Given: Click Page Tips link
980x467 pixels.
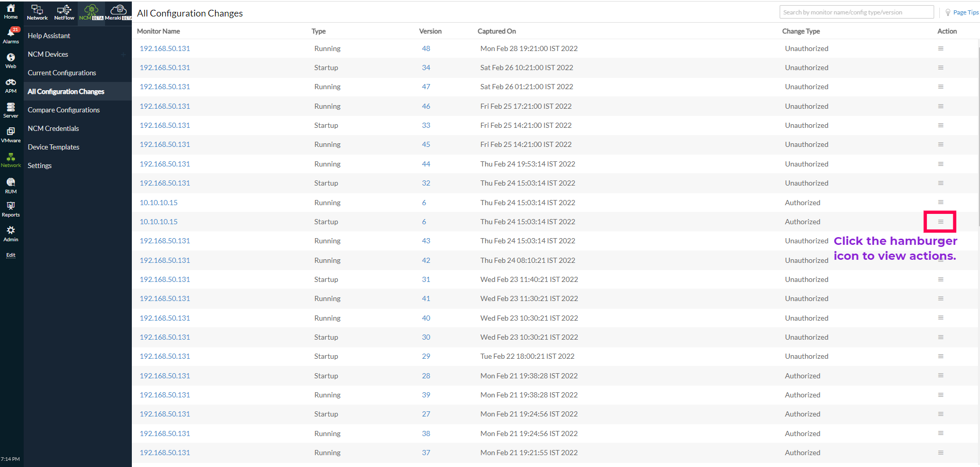Looking at the screenshot, I should pos(965,12).
